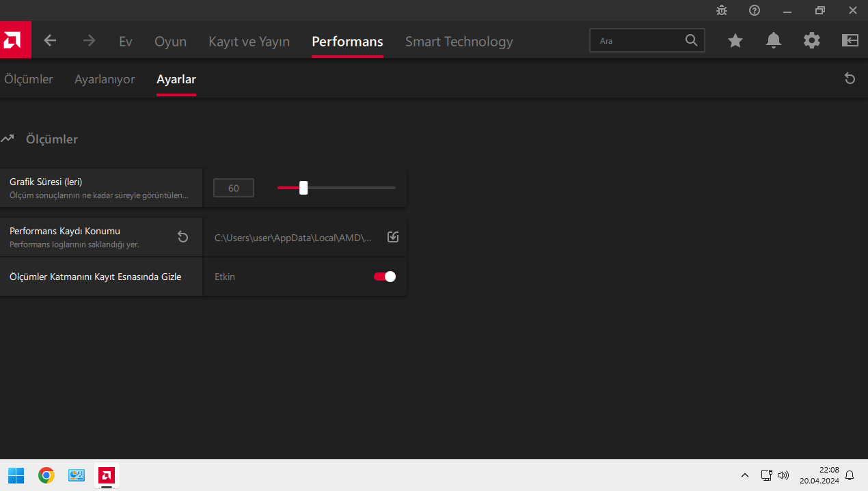Open the help question mark icon
868x491 pixels.
point(755,10)
